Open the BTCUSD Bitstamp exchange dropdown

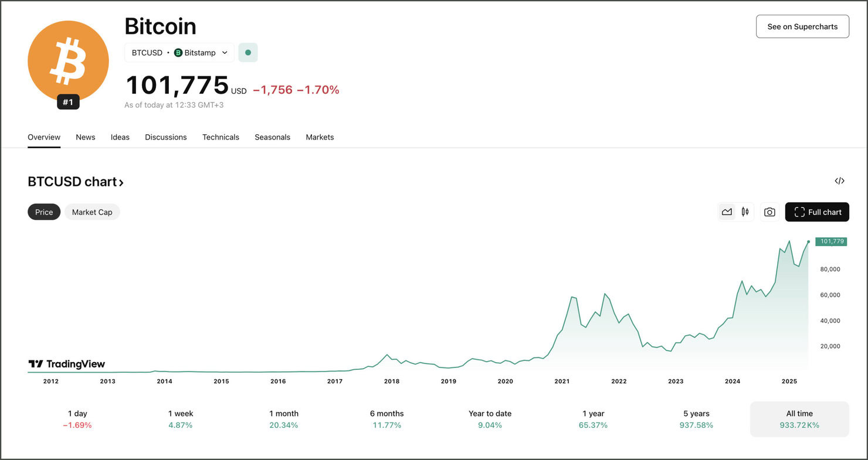pyautogui.click(x=179, y=53)
